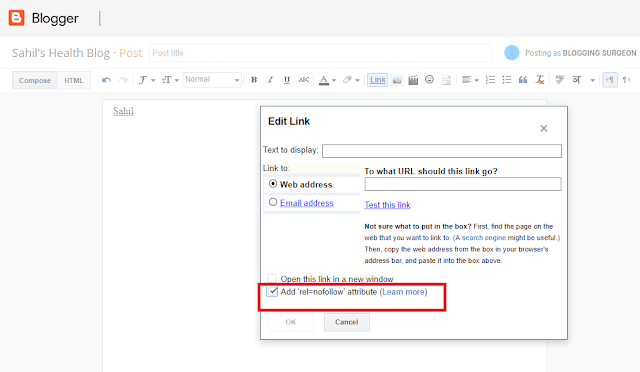This screenshot has height=372, width=640.
Task: Run the spell check tool
Action: click(560, 80)
